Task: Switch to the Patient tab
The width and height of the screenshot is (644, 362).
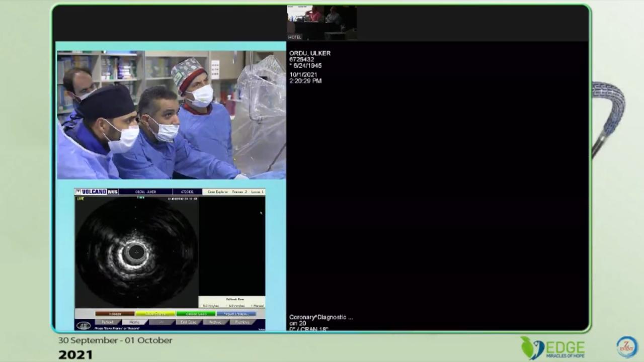Action: tap(108, 322)
